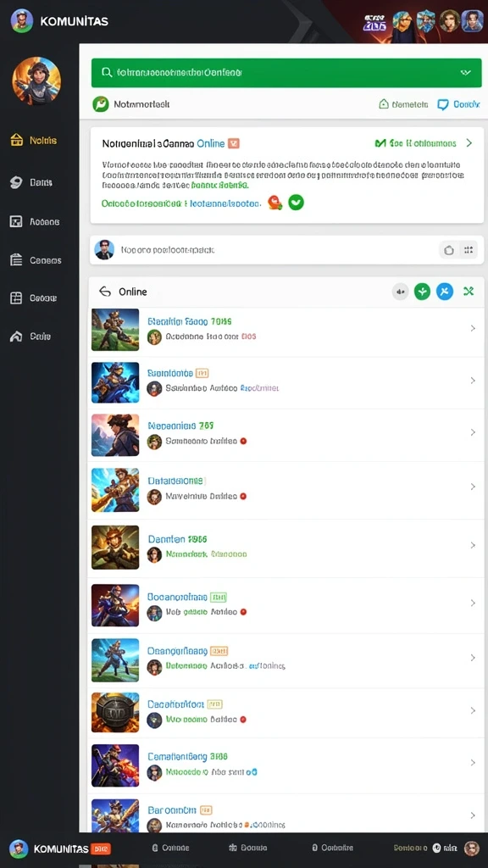Open the blue icon in Online header

click(x=445, y=292)
